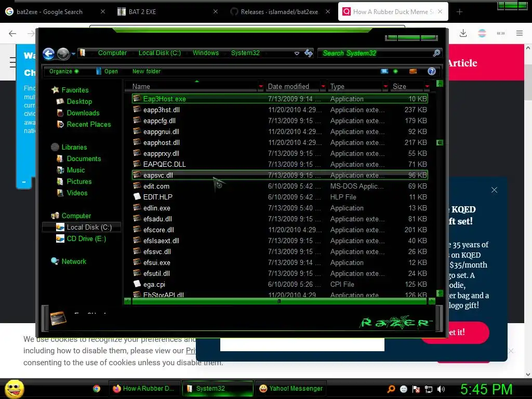
Task: Click the horizontal scrollbar in file list
Action: click(x=279, y=301)
